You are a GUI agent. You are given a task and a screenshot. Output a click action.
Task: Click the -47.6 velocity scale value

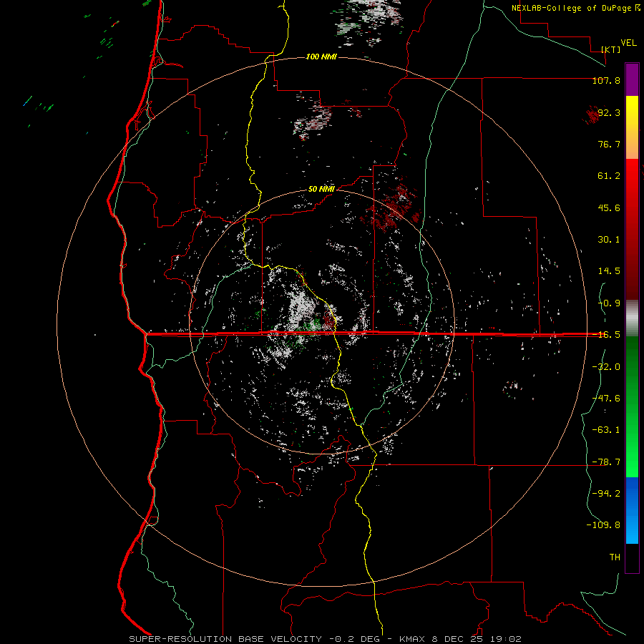(x=606, y=399)
